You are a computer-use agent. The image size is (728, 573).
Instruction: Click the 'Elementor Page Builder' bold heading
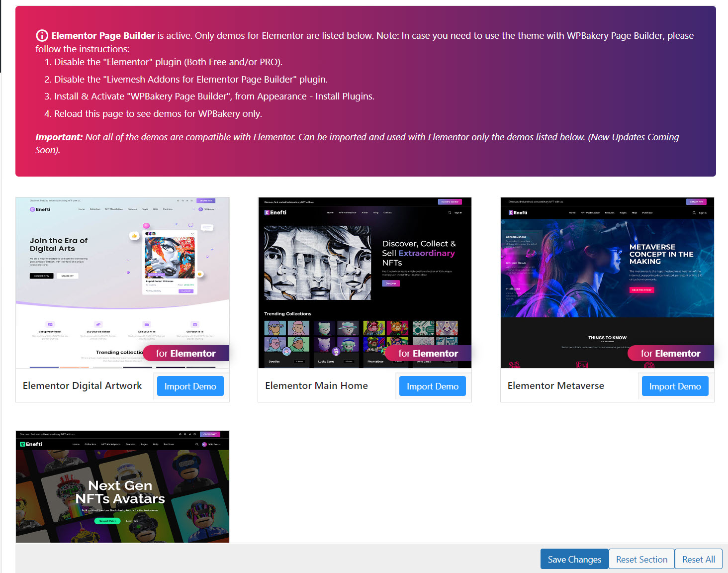[x=103, y=35]
